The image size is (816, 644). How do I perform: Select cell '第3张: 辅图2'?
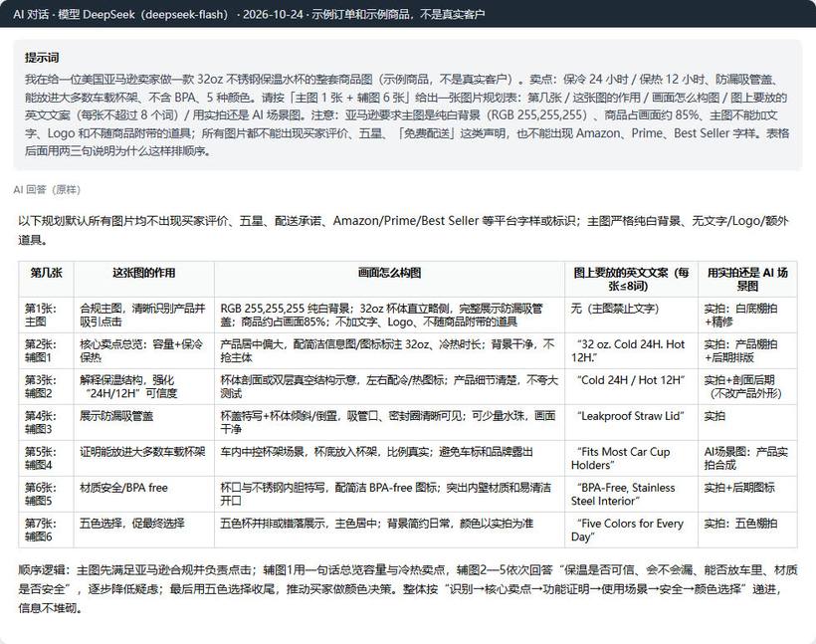pyautogui.click(x=46, y=387)
